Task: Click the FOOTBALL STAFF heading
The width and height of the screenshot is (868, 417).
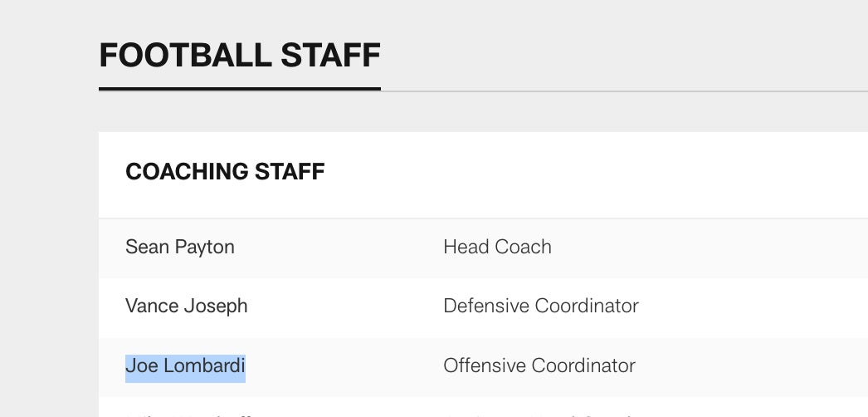Action: click(x=239, y=56)
